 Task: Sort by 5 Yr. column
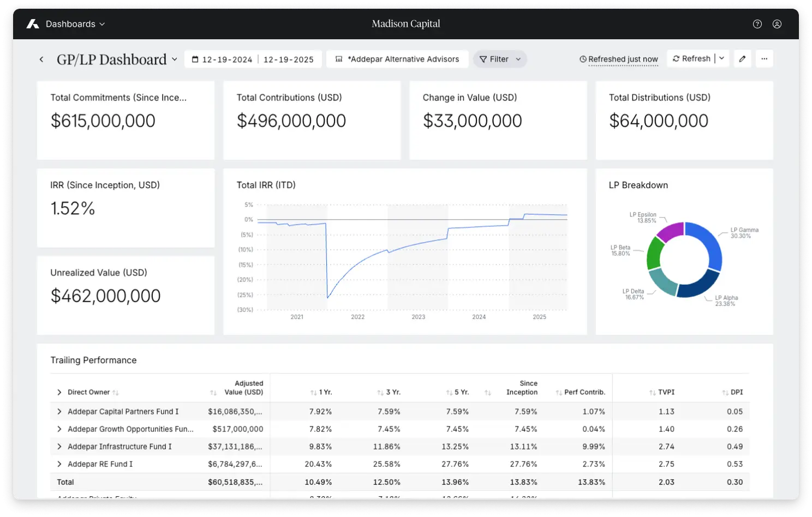(x=449, y=393)
